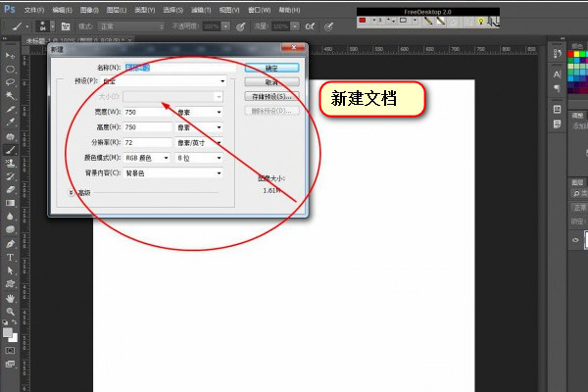Select the Path Selection arrow tool

pos(10,270)
